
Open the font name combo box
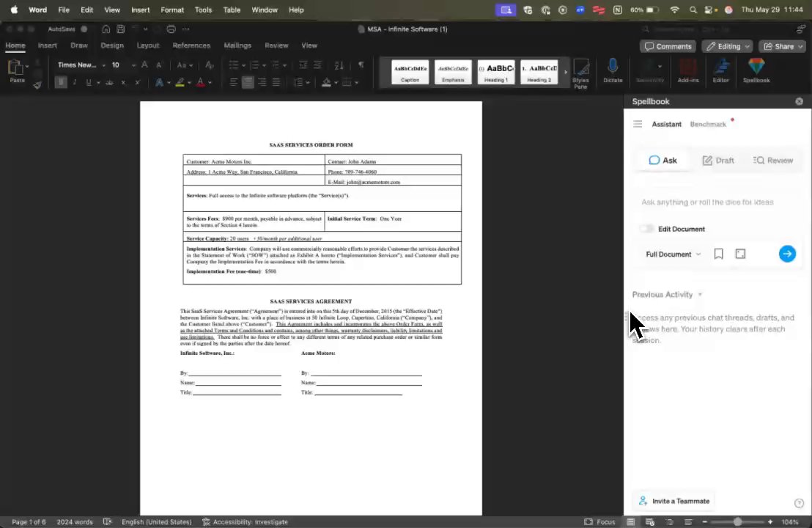click(81, 65)
